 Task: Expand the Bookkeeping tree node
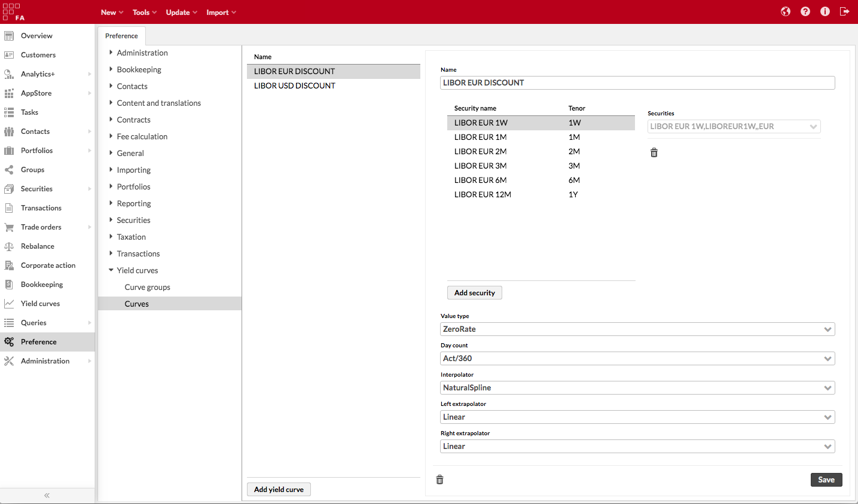[111, 69]
